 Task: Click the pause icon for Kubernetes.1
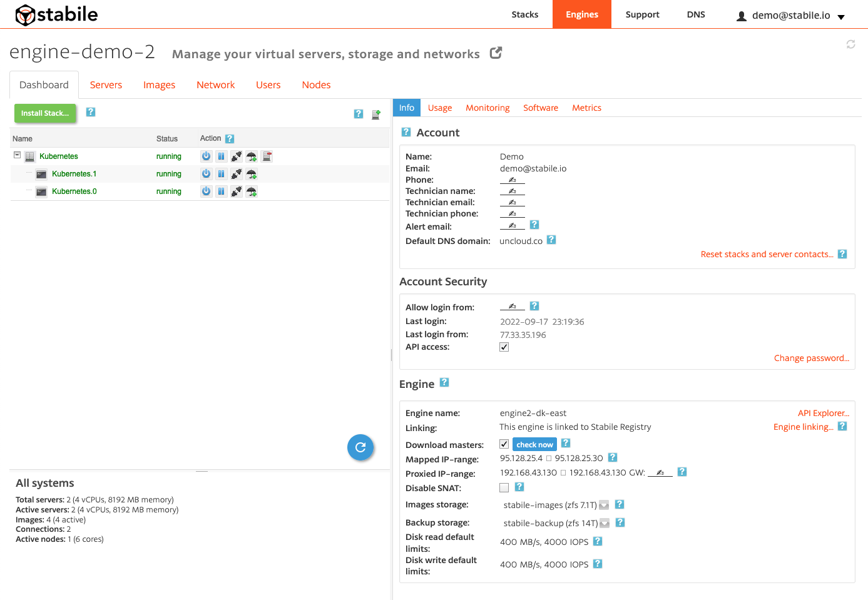coord(222,174)
